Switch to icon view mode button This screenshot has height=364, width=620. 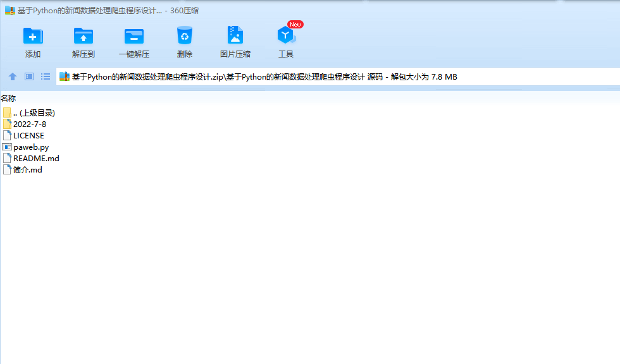pyautogui.click(x=29, y=76)
